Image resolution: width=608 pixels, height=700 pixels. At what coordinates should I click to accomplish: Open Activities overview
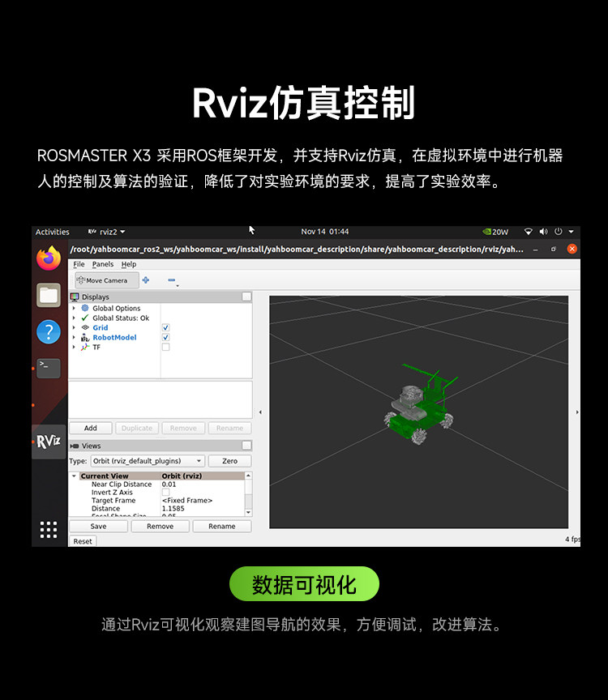click(52, 232)
